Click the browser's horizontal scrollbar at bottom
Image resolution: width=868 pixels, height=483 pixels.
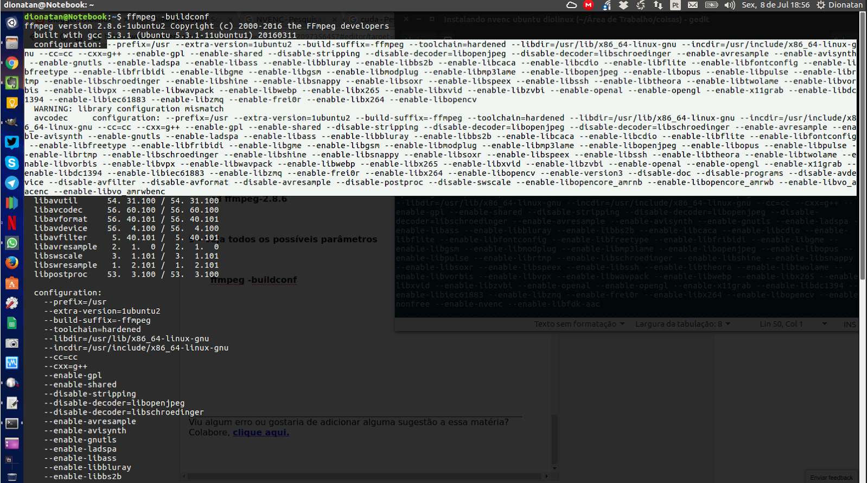click(x=363, y=476)
